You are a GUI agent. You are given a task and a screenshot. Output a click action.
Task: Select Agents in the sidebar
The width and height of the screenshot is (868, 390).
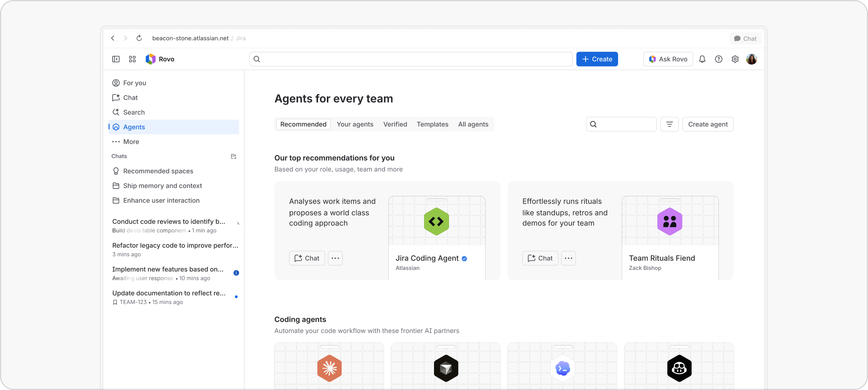[x=174, y=127]
